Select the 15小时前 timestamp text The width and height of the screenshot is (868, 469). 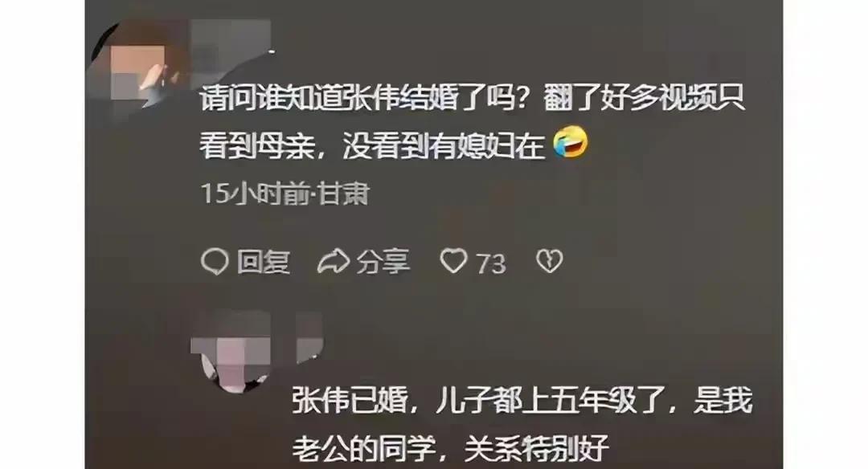(x=256, y=194)
